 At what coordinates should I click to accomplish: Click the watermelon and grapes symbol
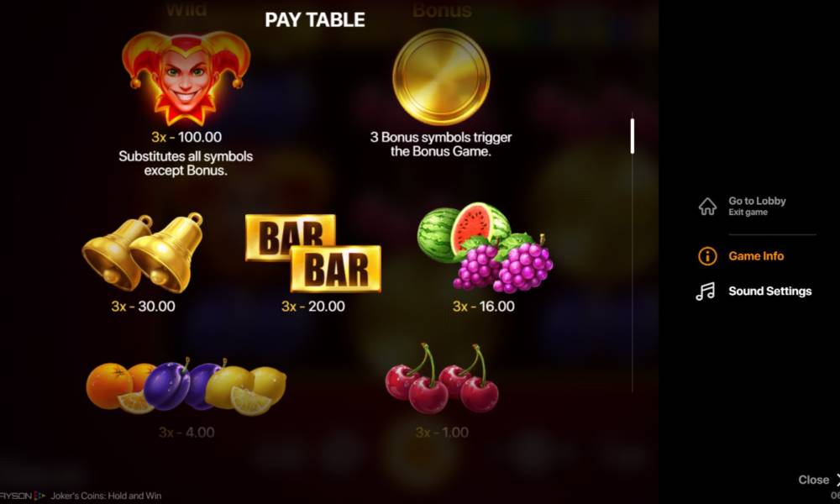point(485,248)
